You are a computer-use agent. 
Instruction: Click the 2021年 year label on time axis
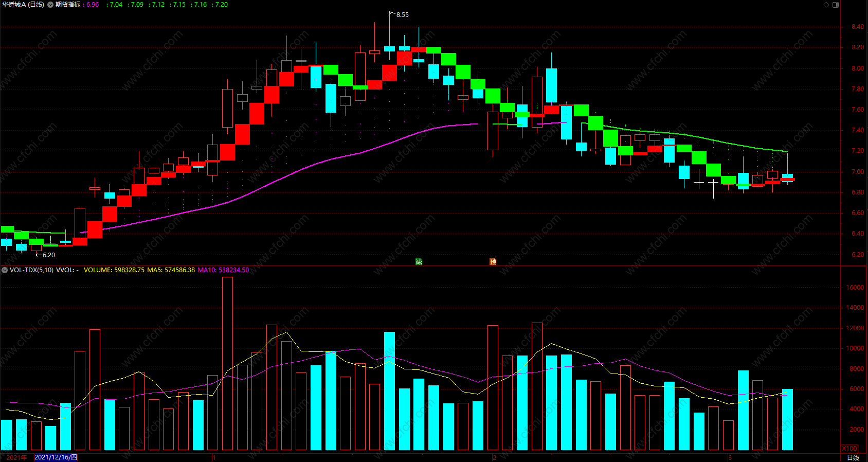16,457
